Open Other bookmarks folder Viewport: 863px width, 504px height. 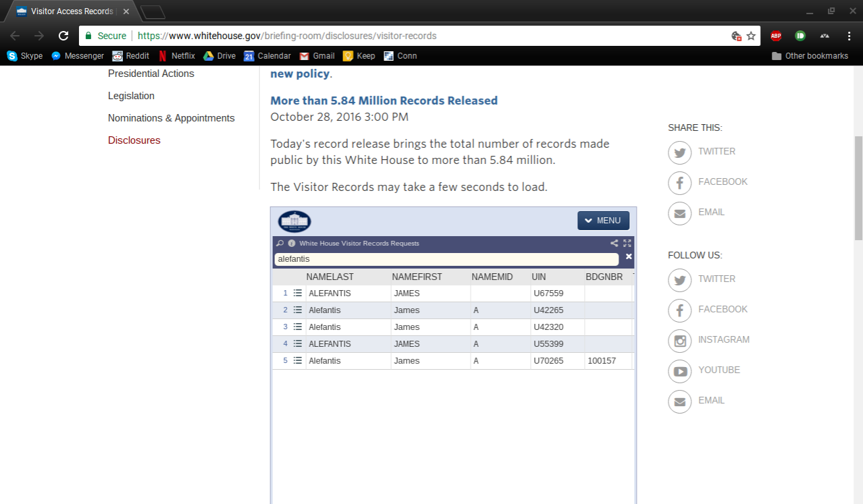810,56
